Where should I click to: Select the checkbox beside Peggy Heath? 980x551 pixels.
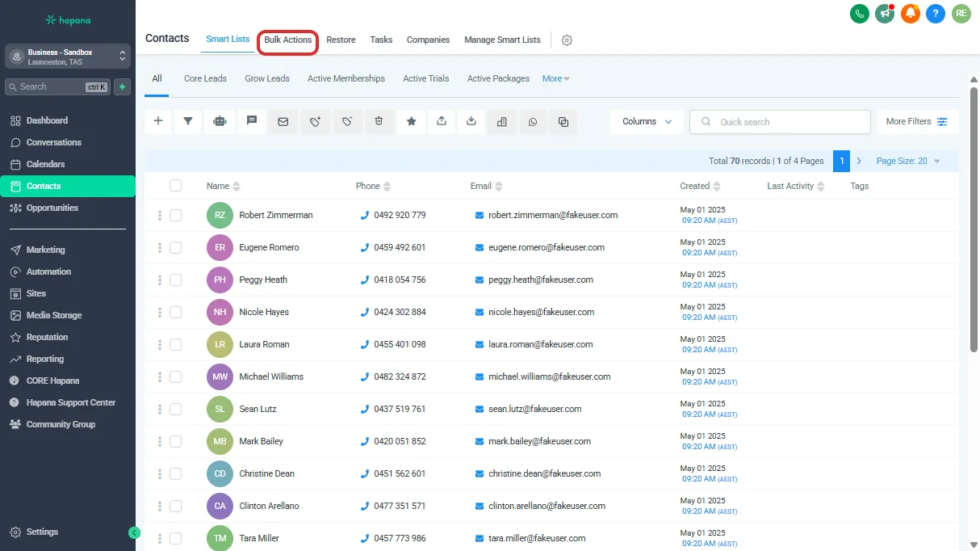tap(175, 280)
